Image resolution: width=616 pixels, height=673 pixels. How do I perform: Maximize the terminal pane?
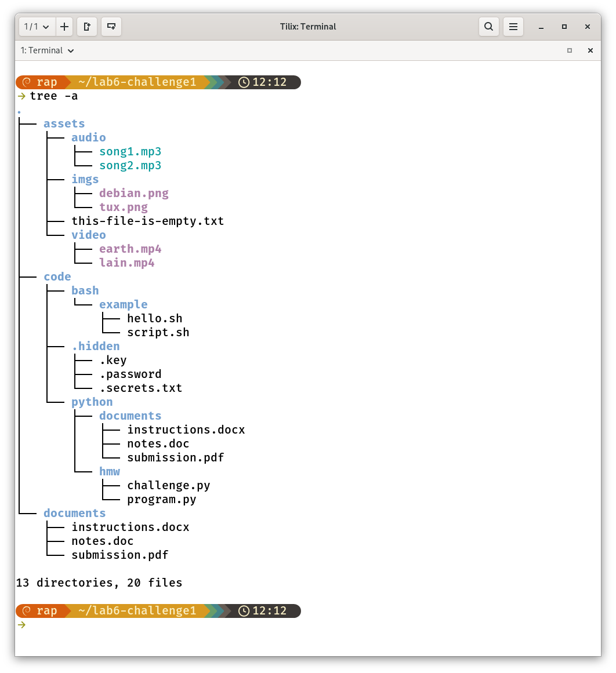tap(570, 50)
